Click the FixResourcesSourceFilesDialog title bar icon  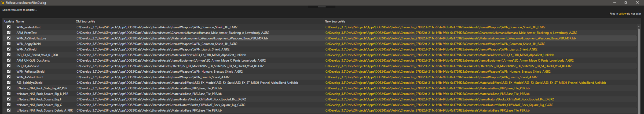pyautogui.click(x=3, y=3)
